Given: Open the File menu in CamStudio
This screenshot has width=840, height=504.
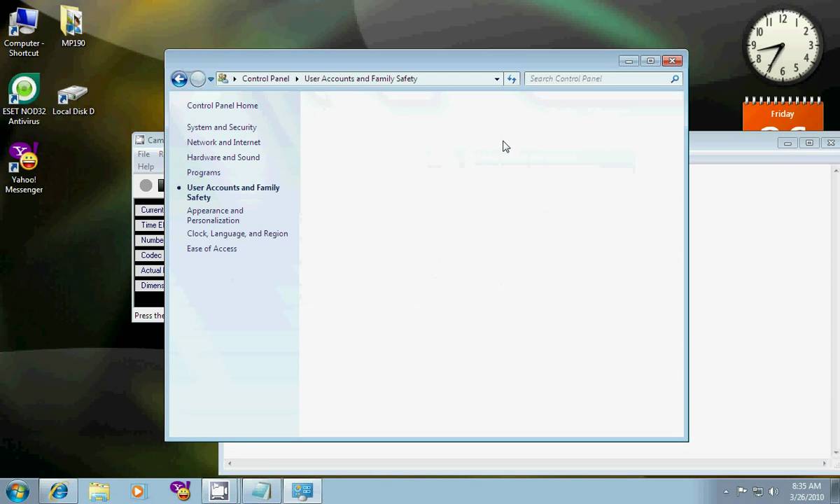Looking at the screenshot, I should point(143,154).
